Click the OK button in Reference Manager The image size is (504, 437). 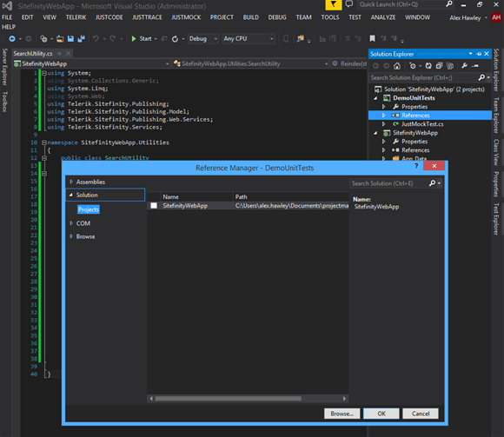pyautogui.click(x=381, y=414)
